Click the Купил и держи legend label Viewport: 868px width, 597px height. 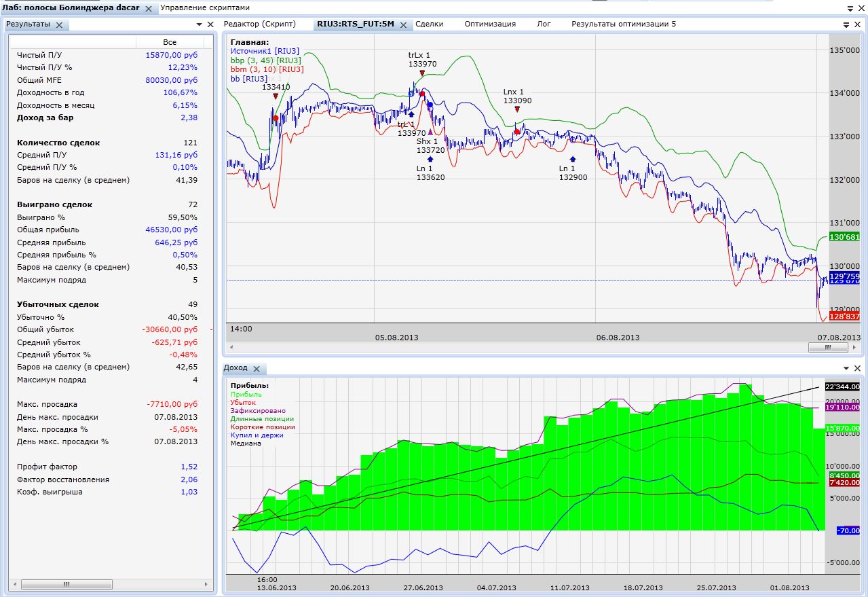tap(257, 435)
